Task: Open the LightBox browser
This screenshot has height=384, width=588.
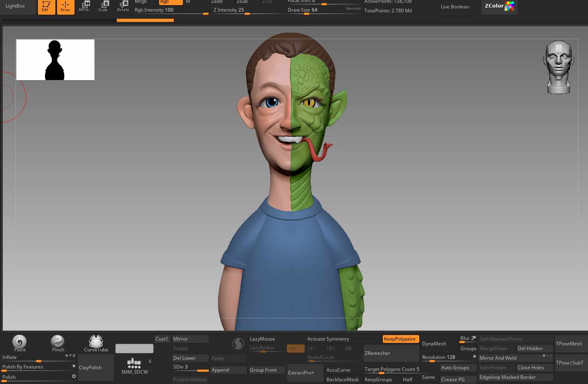Action: click(x=16, y=6)
